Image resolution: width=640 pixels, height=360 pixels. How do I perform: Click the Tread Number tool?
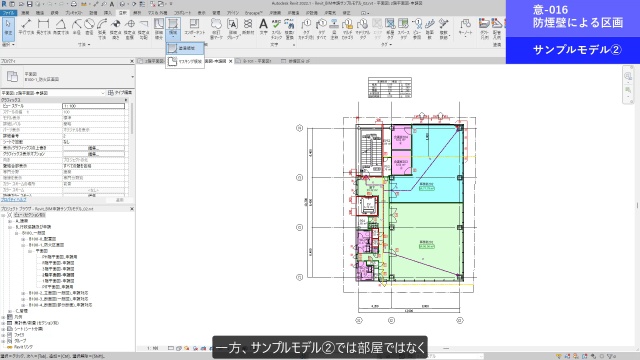430,29
